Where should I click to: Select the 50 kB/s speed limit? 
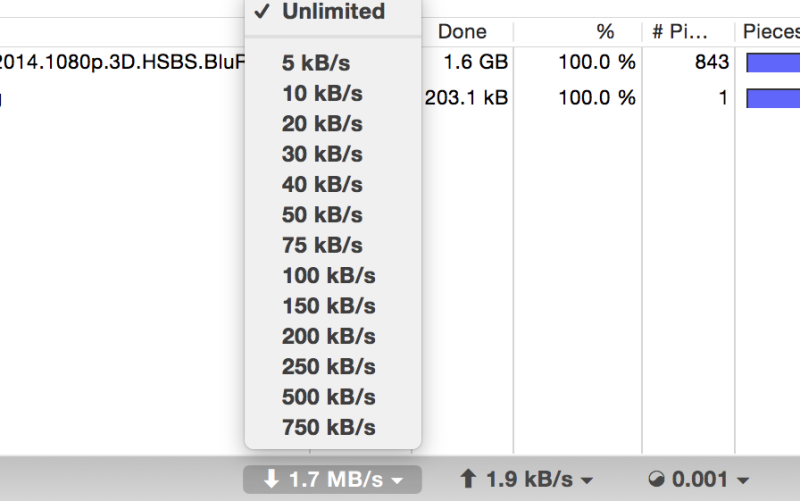click(322, 215)
